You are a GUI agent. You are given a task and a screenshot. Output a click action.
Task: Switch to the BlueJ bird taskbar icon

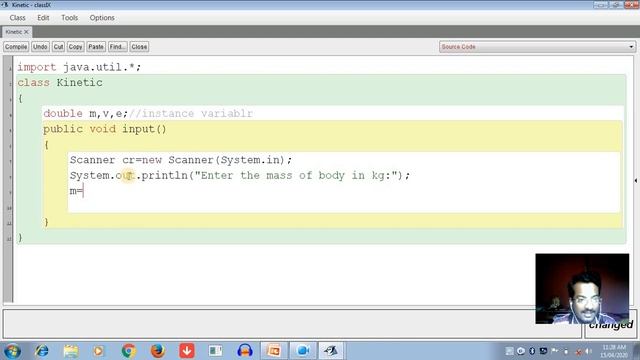click(x=331, y=351)
